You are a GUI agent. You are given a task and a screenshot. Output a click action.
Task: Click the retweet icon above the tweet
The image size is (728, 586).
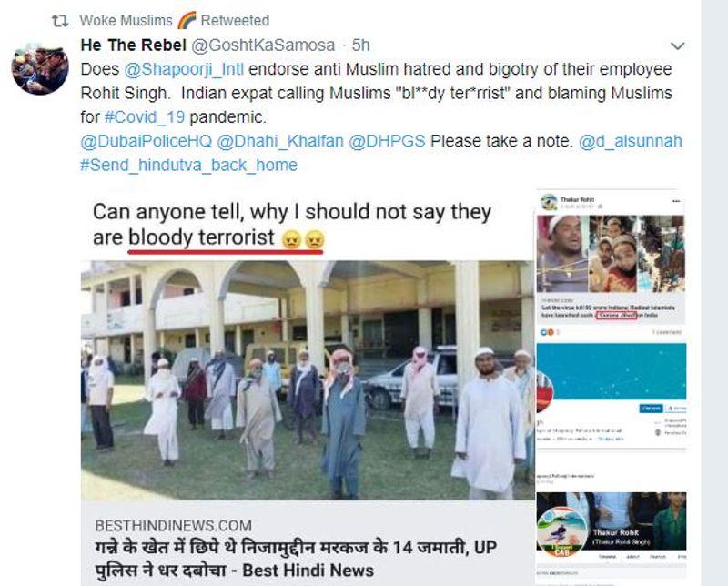[59, 21]
